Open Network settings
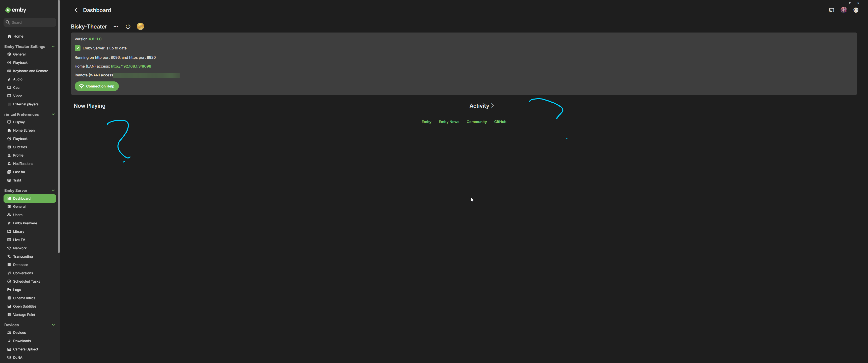Image resolution: width=868 pixels, height=363 pixels. coord(30,248)
